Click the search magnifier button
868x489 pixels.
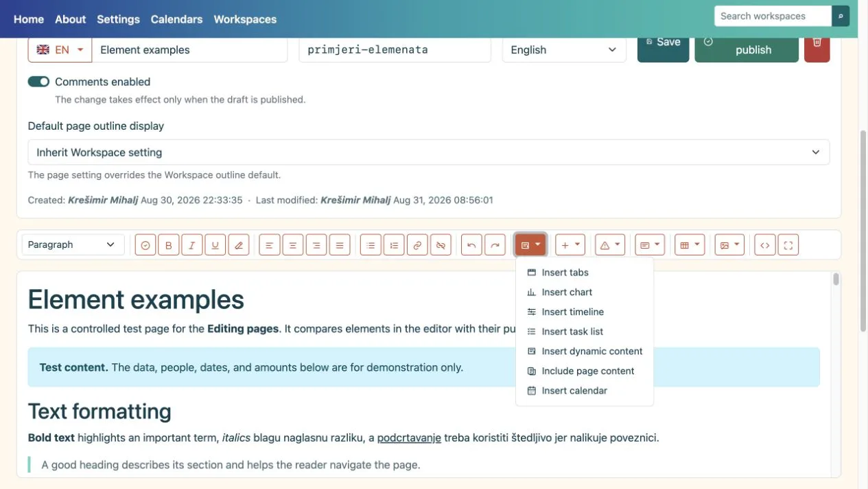841,16
